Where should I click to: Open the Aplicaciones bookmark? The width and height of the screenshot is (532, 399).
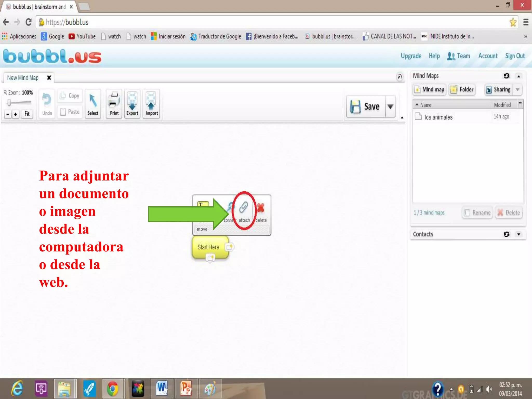click(19, 36)
